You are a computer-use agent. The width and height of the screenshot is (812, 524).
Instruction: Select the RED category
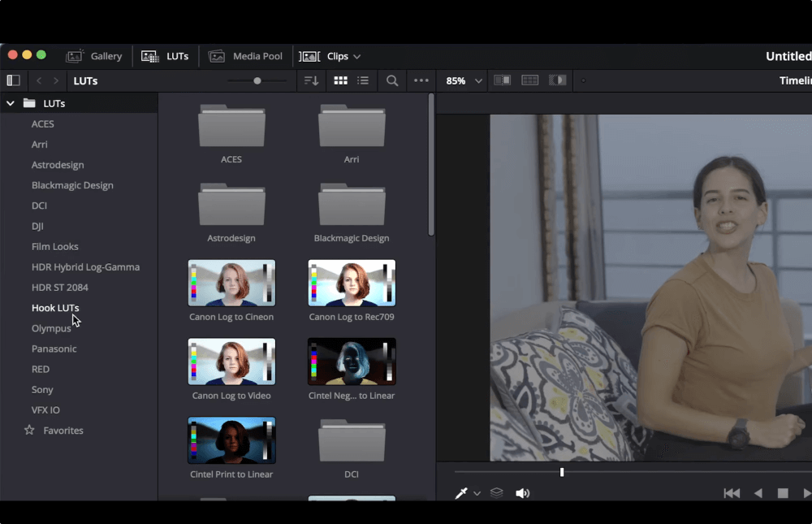(41, 369)
